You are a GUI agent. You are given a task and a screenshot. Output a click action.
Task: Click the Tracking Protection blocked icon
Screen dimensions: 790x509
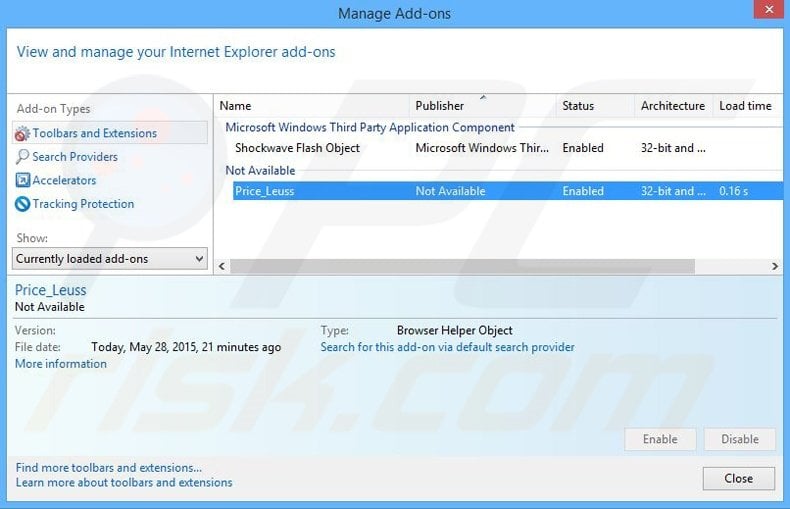pyautogui.click(x=23, y=204)
